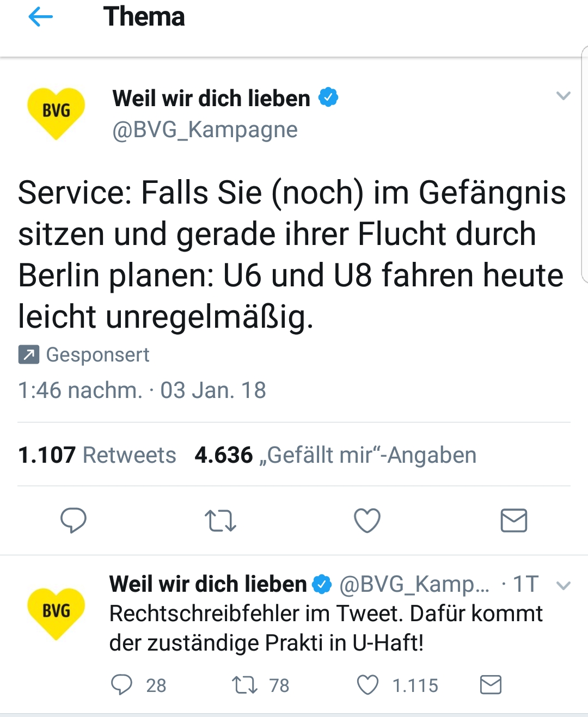Tap the back arrow in header
The width and height of the screenshot is (588, 717).
41,17
